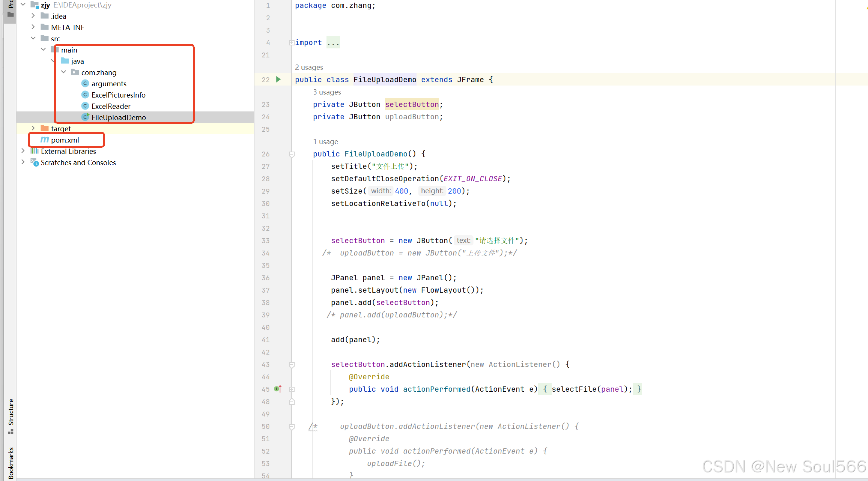
Task: Collapse the com.zhang package
Action: [63, 72]
